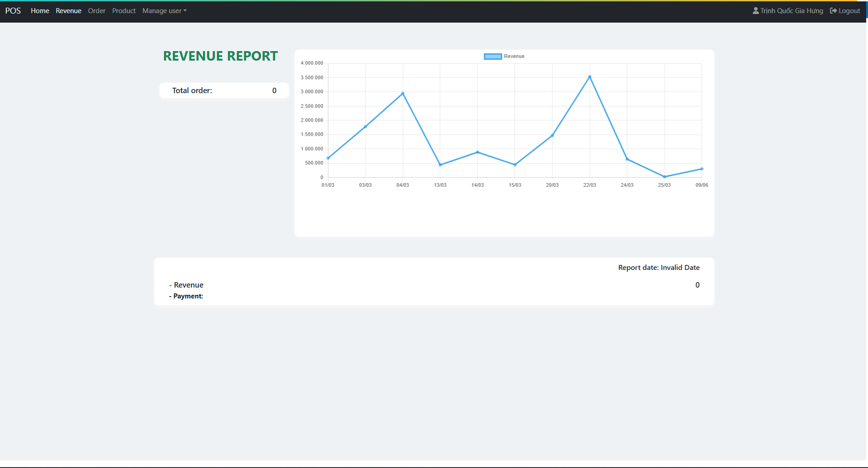Navigate to the Product page

[x=123, y=11]
